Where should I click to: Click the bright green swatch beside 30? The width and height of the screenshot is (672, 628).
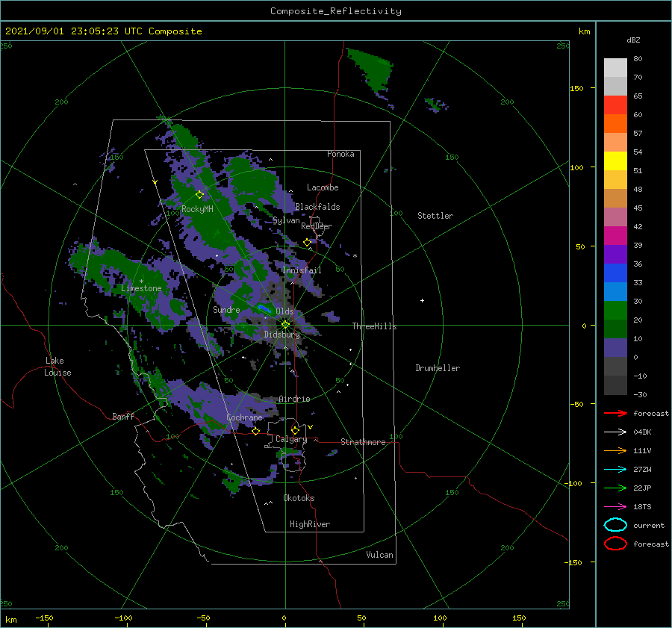point(615,310)
